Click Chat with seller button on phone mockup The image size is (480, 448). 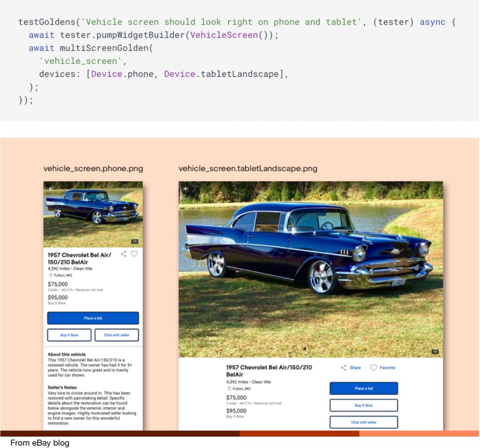(x=117, y=335)
